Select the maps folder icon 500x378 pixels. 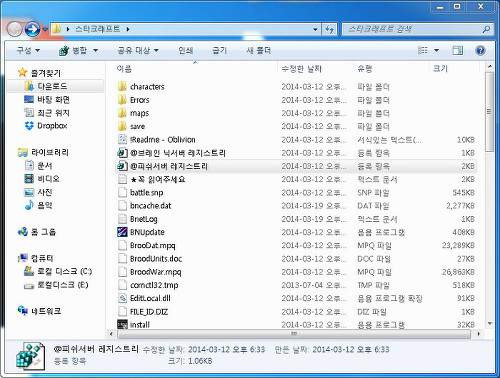(x=122, y=113)
